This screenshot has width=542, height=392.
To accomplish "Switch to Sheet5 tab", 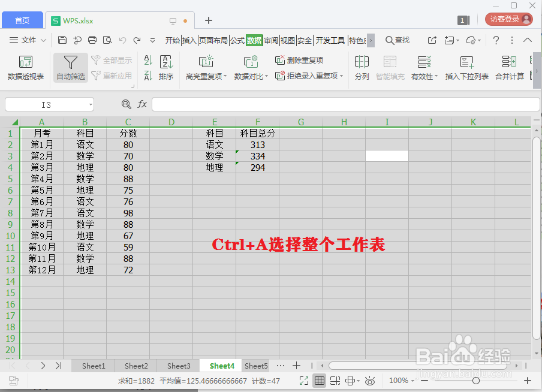I will tap(256, 366).
